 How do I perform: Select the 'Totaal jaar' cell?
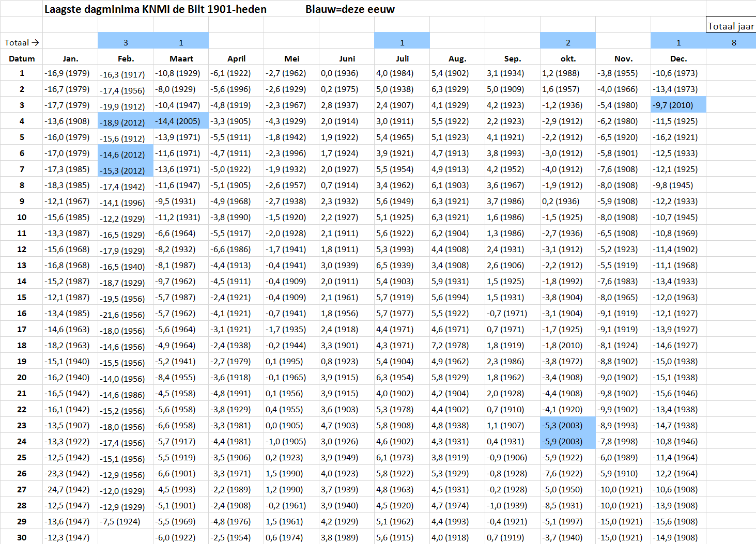point(731,26)
